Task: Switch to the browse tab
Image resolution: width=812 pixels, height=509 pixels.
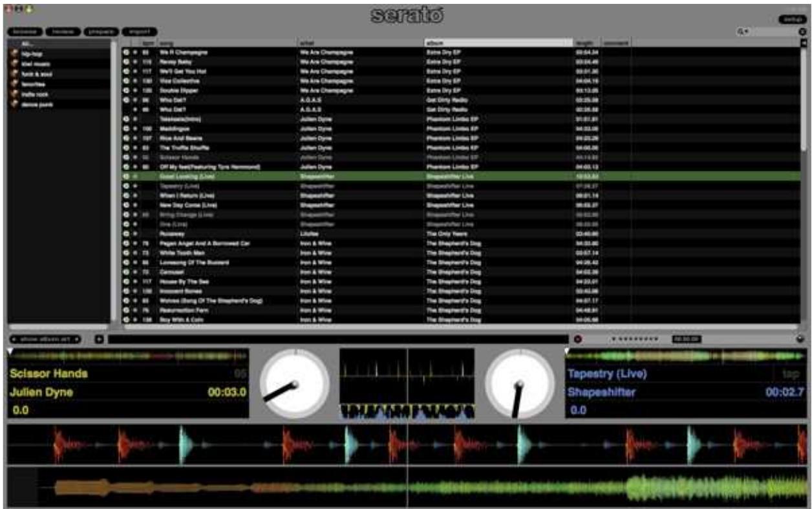Action: click(25, 32)
